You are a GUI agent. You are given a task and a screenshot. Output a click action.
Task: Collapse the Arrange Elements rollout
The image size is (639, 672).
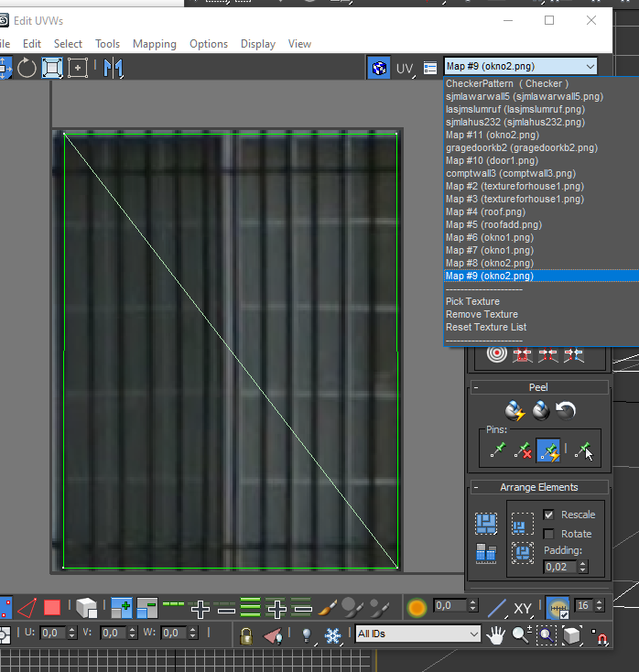click(x=477, y=487)
